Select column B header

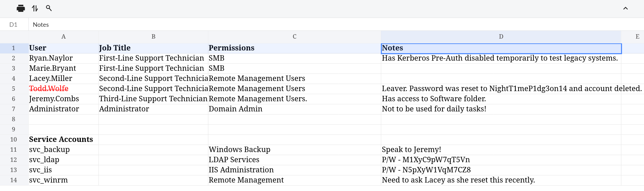[153, 37]
